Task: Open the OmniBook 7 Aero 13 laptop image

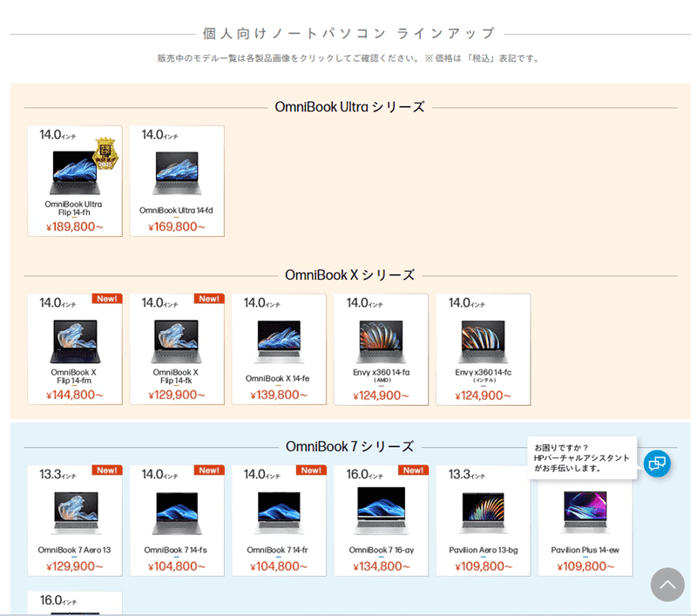Action: pyautogui.click(x=75, y=513)
